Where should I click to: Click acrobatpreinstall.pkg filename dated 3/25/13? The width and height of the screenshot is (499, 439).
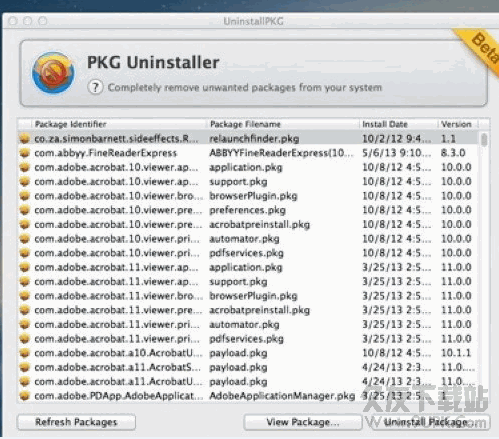click(x=259, y=310)
